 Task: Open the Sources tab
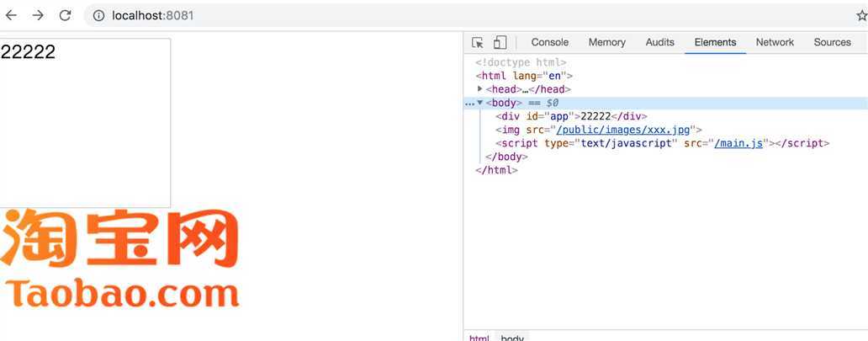832,42
